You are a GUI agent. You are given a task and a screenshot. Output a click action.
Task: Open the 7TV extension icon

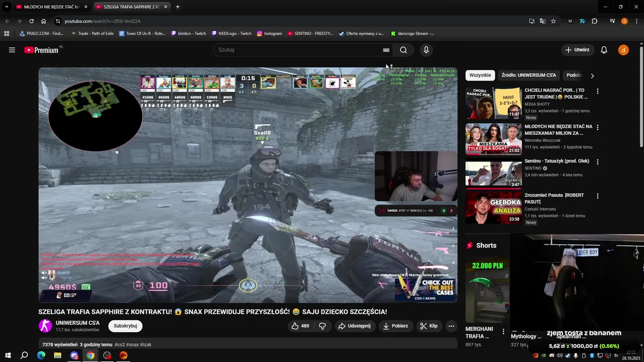pyautogui.click(x=582, y=21)
